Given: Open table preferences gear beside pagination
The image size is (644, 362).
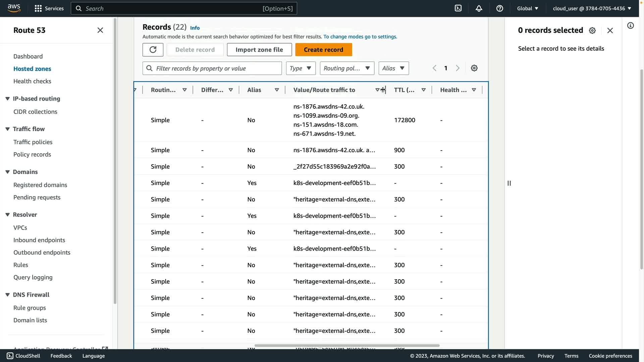Looking at the screenshot, I should point(474,68).
